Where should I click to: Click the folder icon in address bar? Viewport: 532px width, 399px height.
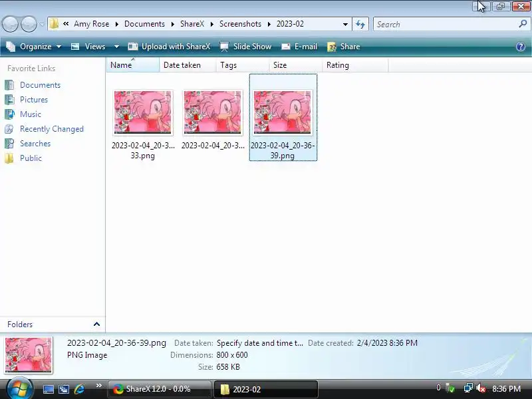[54, 24]
